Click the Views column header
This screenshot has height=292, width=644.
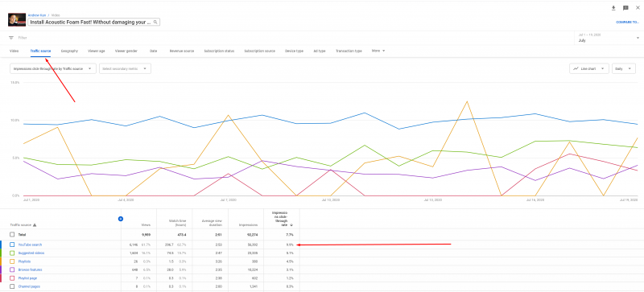(x=146, y=225)
